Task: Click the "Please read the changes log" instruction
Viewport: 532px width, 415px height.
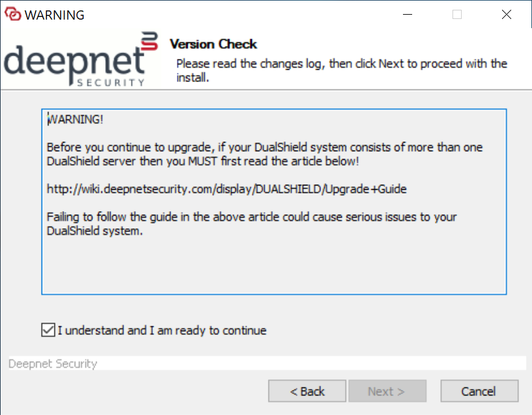Action: pyautogui.click(x=341, y=70)
